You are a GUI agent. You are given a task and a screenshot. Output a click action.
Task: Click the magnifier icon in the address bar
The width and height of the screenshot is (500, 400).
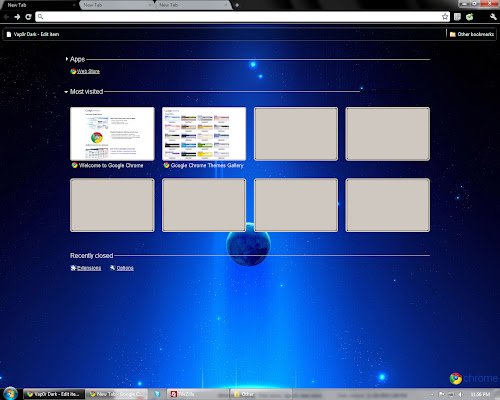click(40, 17)
